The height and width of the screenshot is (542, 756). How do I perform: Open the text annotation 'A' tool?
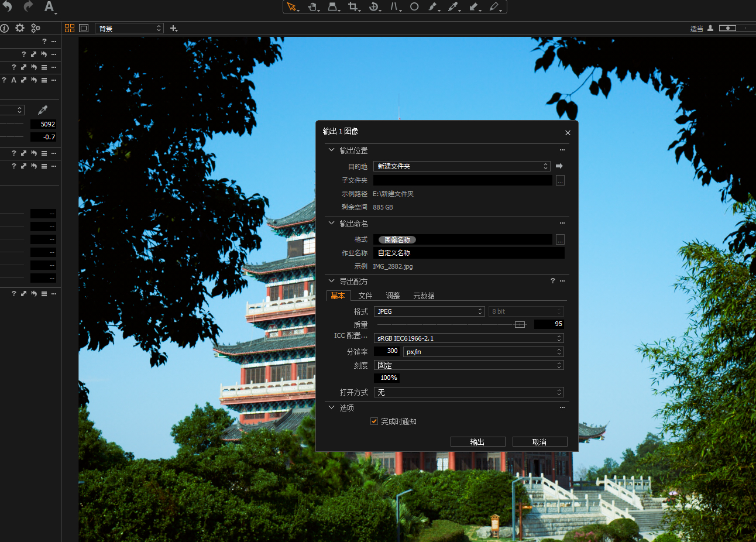[49, 7]
